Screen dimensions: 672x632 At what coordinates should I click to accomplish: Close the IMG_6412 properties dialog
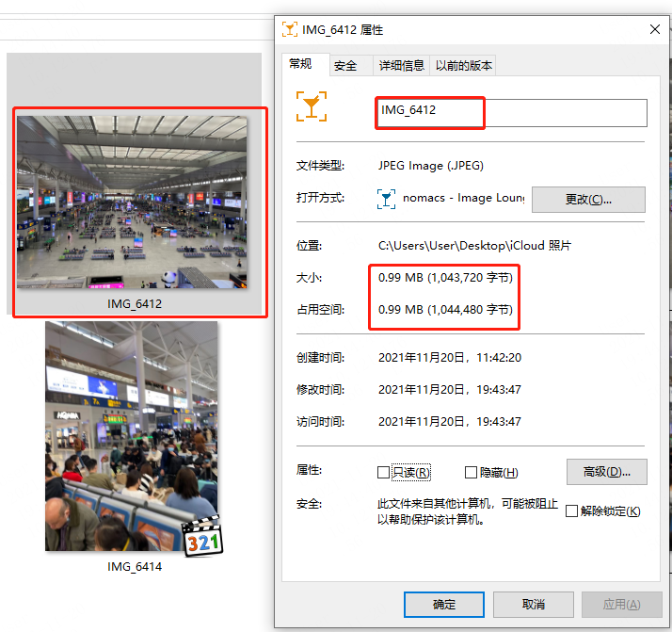click(654, 29)
